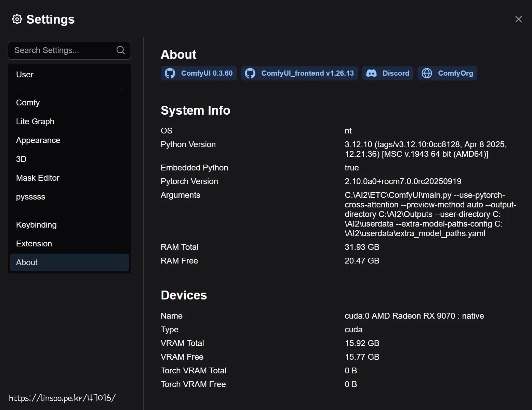Click the 'Torch VRAM Total' label
532x410 pixels.
(194, 371)
